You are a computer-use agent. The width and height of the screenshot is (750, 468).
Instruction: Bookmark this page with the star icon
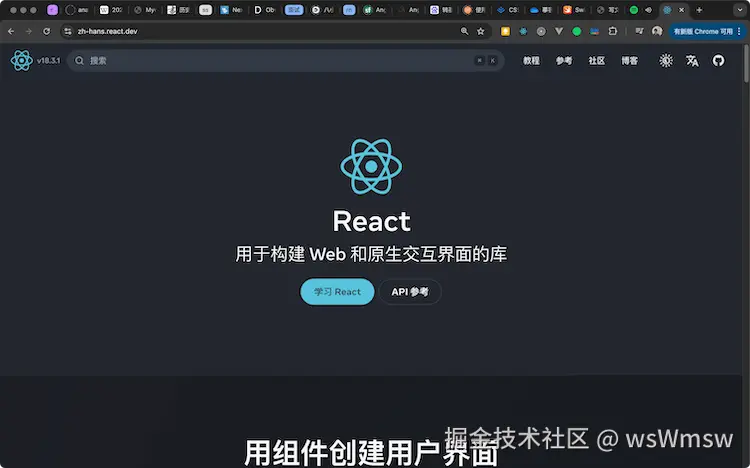(x=481, y=31)
